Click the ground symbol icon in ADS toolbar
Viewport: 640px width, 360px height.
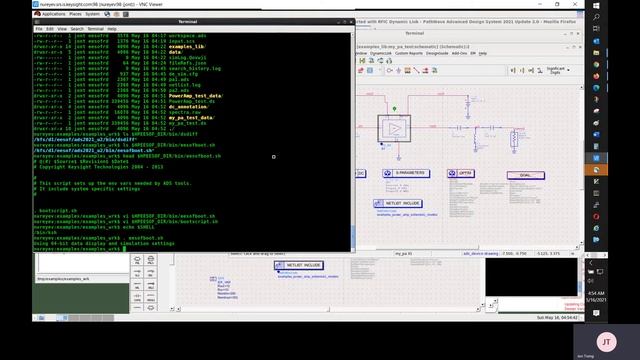pyautogui.click(x=398, y=71)
